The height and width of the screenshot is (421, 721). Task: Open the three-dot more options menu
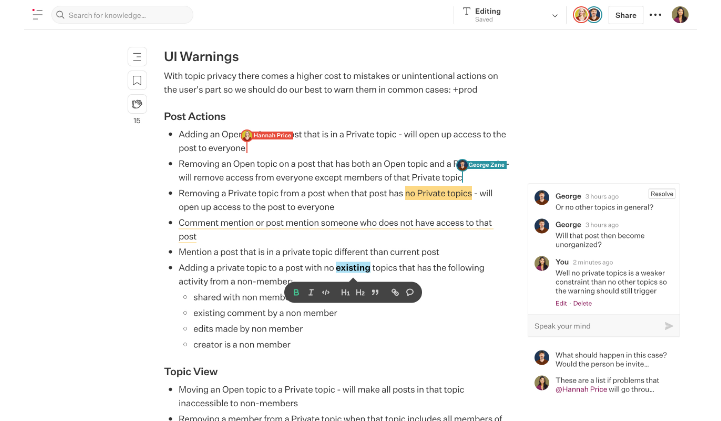(655, 15)
